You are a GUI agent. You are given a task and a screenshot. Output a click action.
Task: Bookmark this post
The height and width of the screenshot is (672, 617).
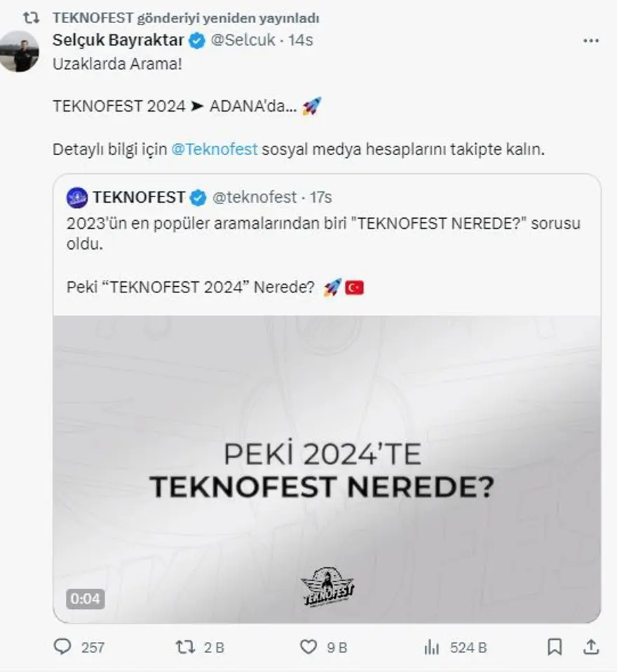(x=555, y=647)
